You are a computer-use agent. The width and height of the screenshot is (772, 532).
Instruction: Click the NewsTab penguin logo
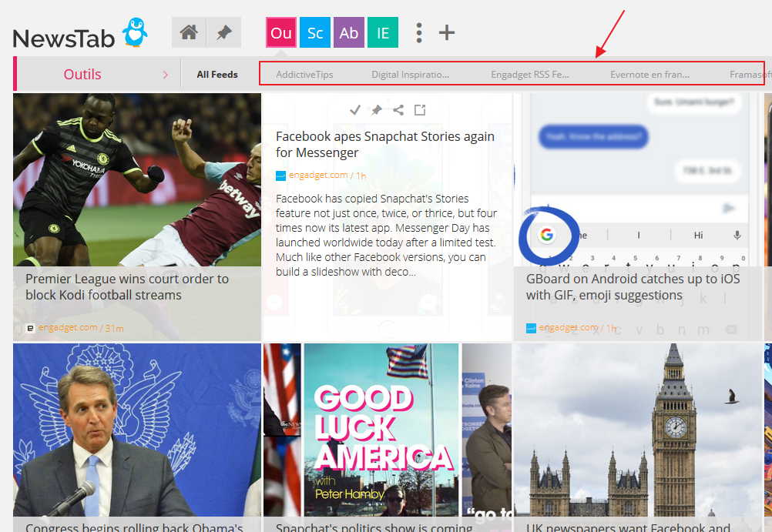(135, 32)
